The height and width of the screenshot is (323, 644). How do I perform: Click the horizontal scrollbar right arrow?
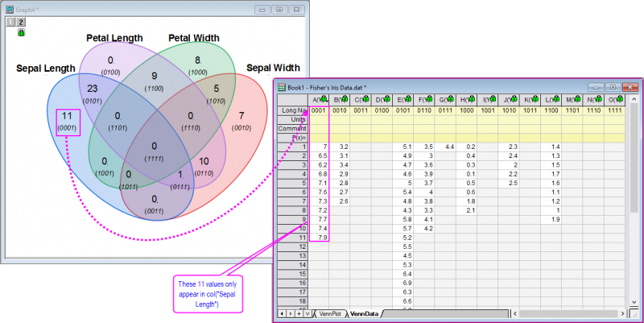pyautogui.click(x=624, y=313)
